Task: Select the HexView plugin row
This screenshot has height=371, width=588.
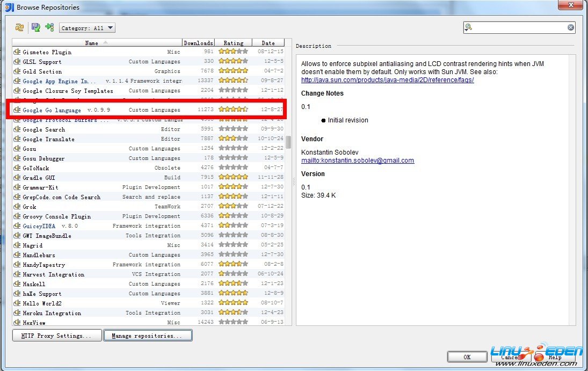Action: pos(149,322)
